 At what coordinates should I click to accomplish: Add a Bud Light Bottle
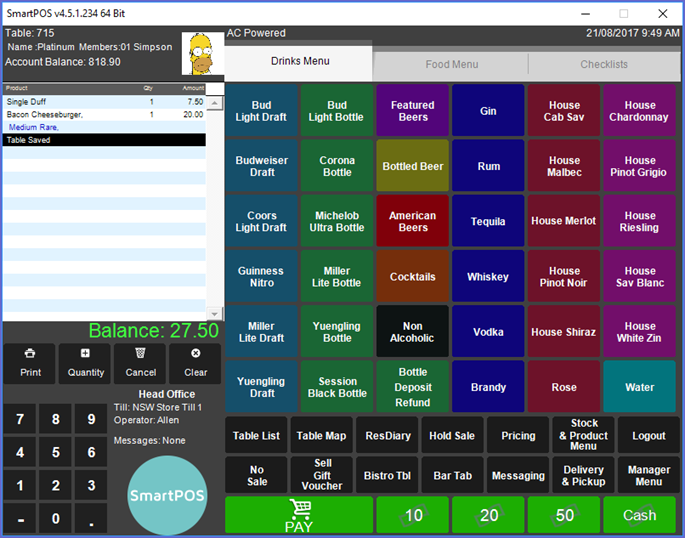(x=337, y=111)
